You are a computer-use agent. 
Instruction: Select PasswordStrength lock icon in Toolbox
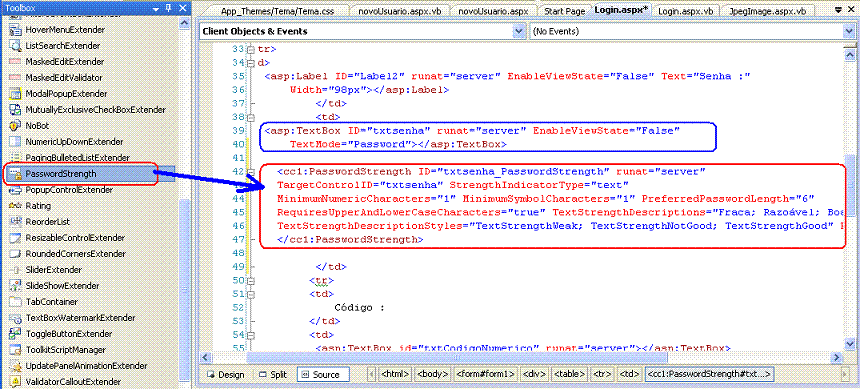pos(15,174)
